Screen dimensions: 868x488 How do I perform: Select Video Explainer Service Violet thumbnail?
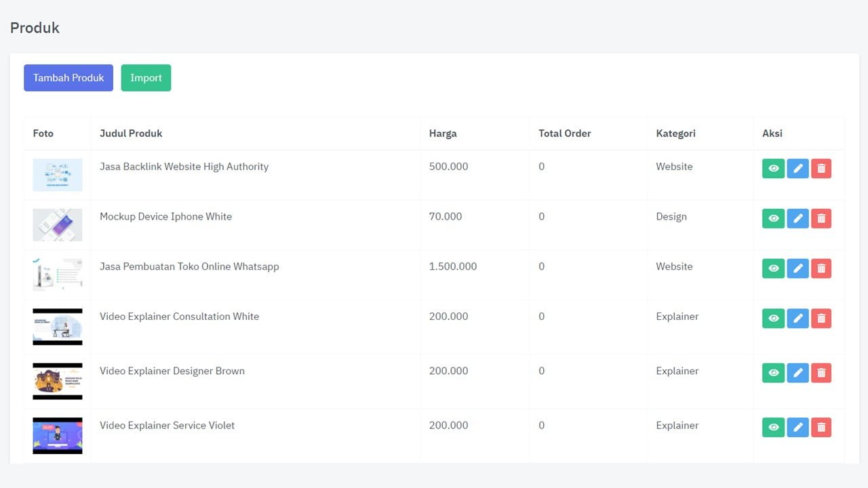pos(58,435)
